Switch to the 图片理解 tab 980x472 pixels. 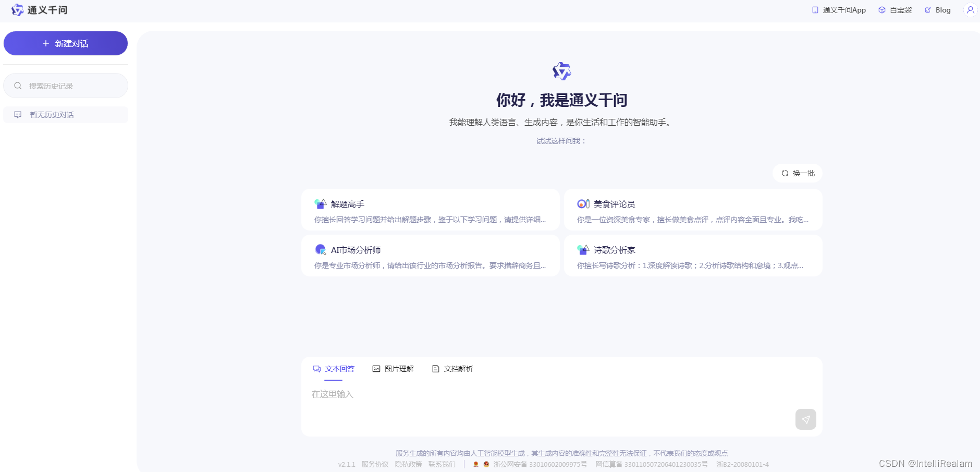coord(393,369)
